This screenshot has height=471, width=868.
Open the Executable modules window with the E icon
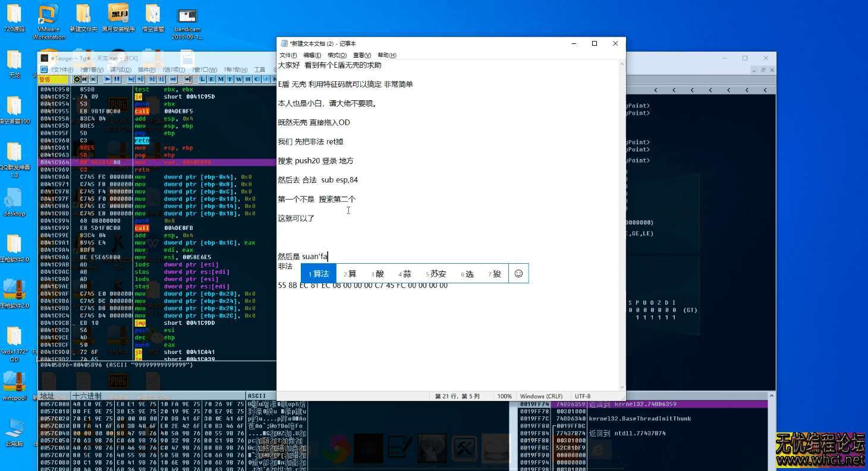pos(212,78)
